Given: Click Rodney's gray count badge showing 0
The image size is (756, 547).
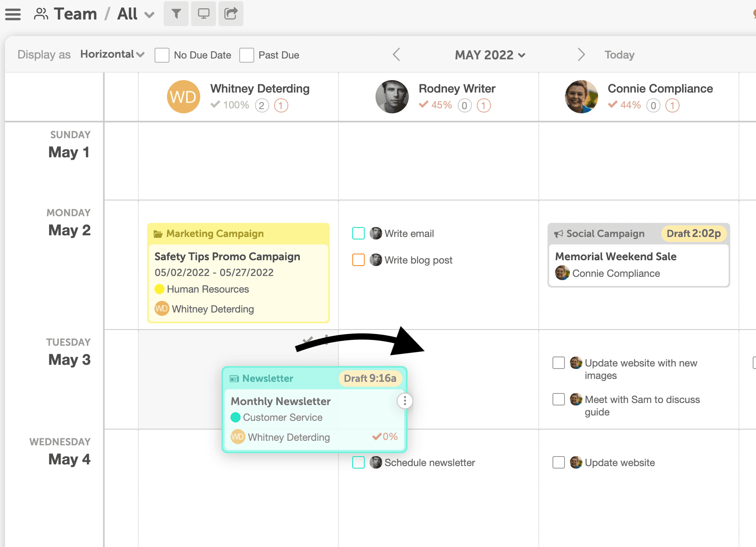Looking at the screenshot, I should click(465, 105).
